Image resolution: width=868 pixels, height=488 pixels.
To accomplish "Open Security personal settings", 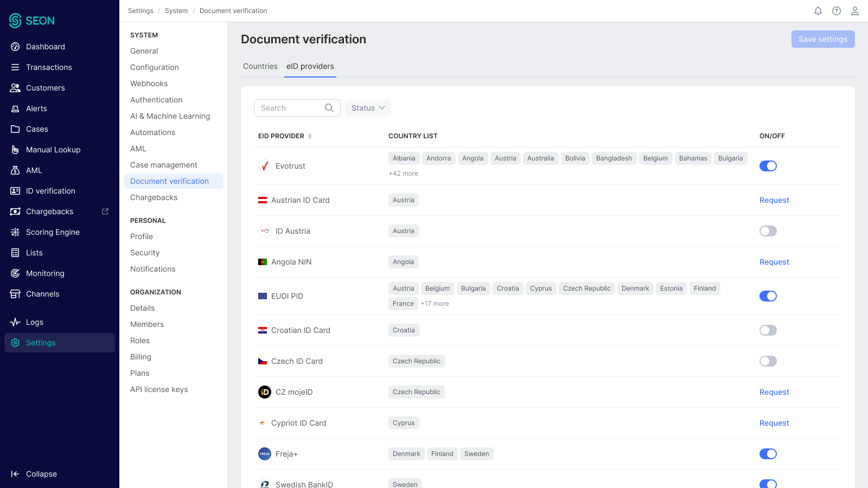I will tap(145, 253).
